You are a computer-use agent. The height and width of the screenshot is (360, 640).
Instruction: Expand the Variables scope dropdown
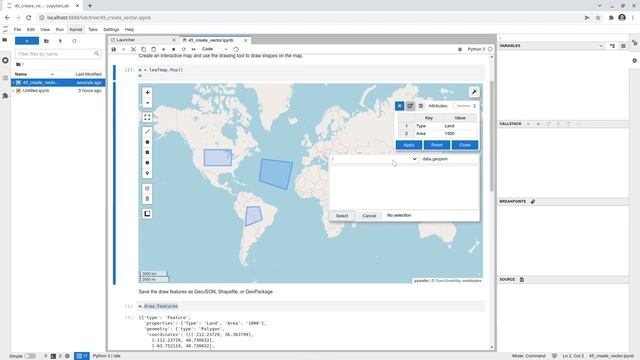pos(601,46)
